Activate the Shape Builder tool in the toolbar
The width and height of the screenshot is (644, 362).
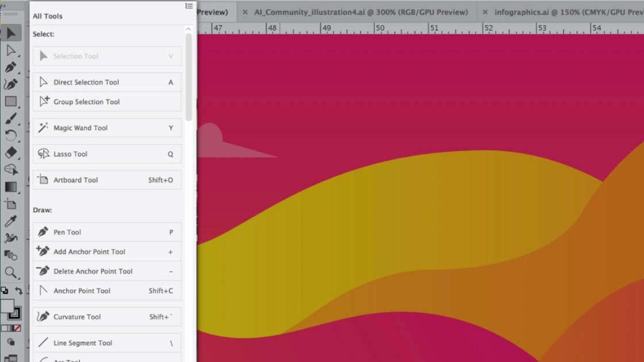pyautogui.click(x=11, y=170)
